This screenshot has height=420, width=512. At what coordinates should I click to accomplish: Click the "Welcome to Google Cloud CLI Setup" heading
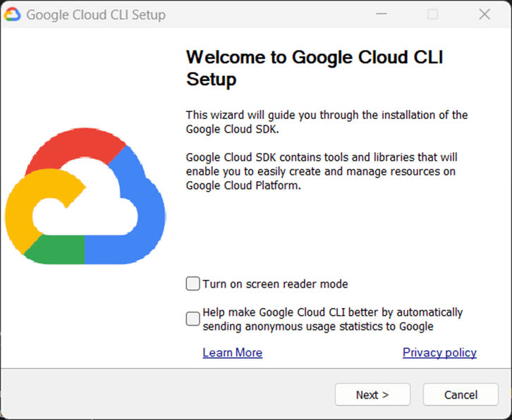(x=314, y=68)
